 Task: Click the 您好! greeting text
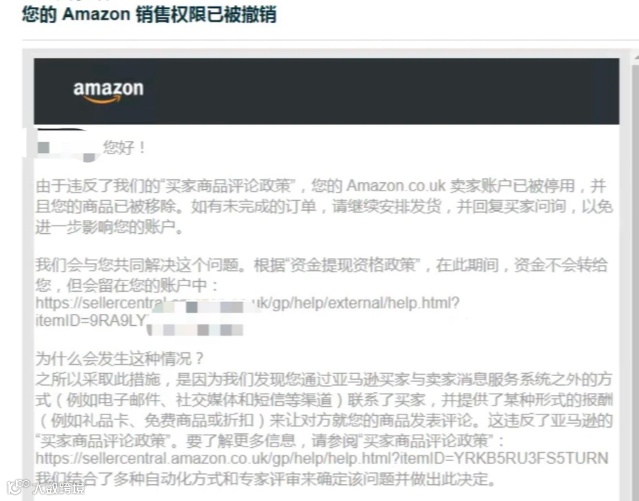[x=124, y=148]
